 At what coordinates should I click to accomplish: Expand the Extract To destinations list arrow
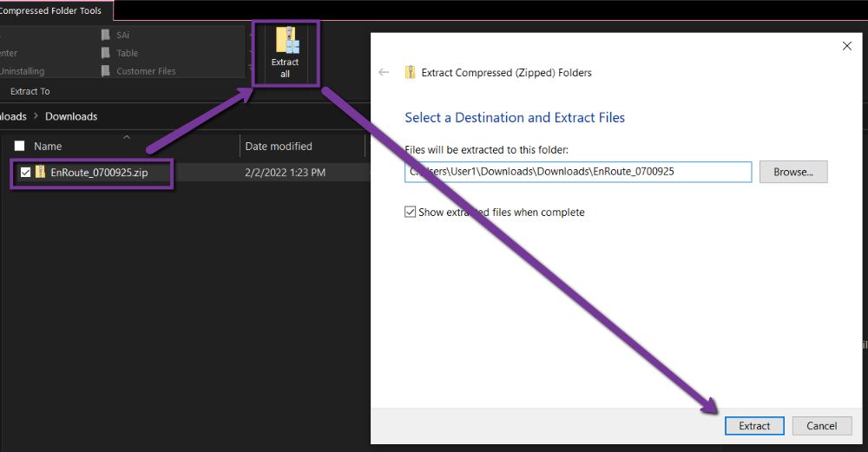tap(250, 68)
